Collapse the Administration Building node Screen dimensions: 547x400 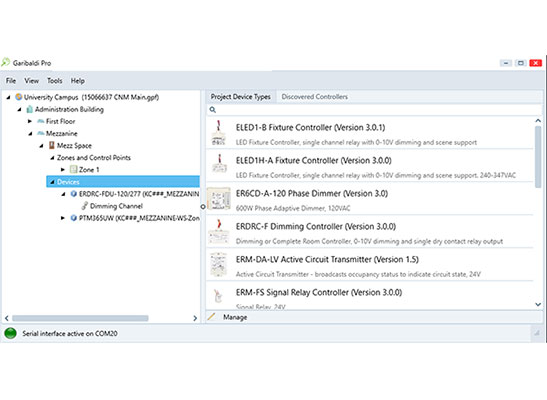(x=20, y=110)
